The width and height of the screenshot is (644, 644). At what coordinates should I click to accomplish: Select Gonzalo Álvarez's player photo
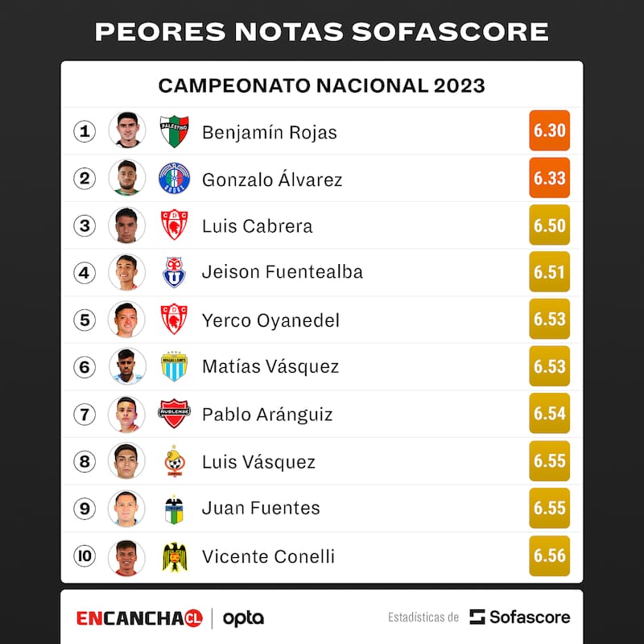[127, 178]
